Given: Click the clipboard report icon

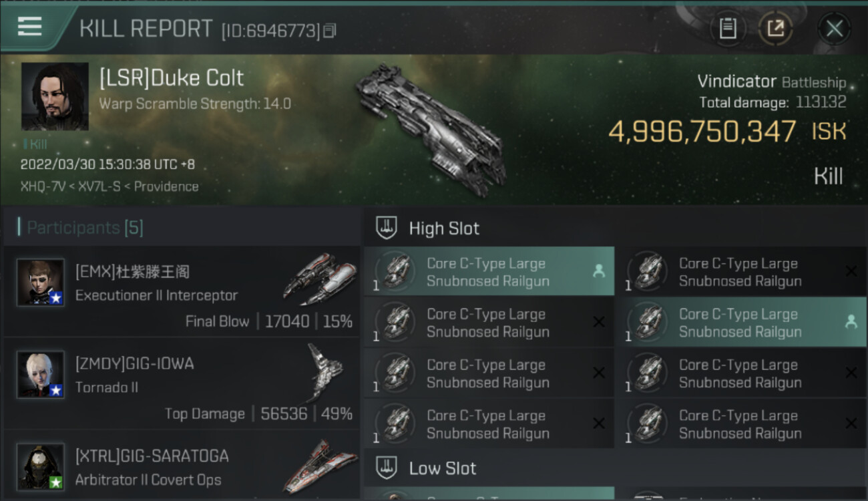Looking at the screenshot, I should coord(728,29).
